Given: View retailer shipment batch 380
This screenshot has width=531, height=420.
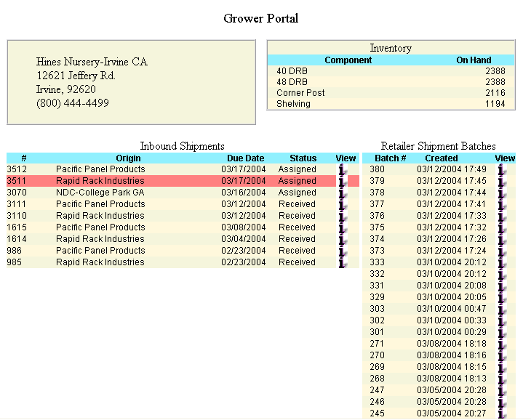Looking at the screenshot, I should 502,169.
